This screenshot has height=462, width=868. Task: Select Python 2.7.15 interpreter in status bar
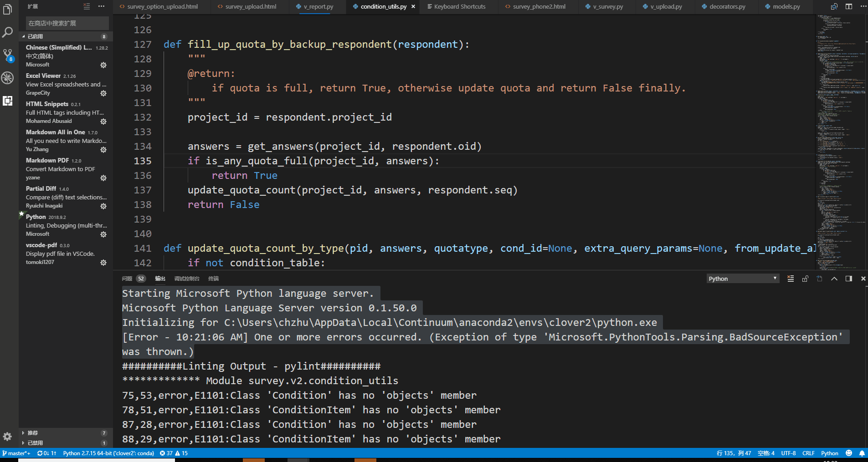coord(109,453)
